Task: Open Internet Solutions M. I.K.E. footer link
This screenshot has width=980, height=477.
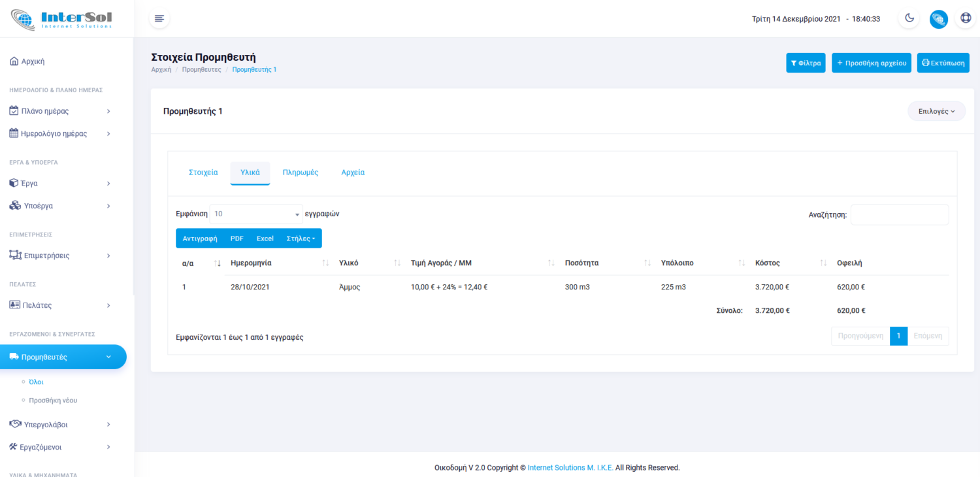Action: coord(570,468)
